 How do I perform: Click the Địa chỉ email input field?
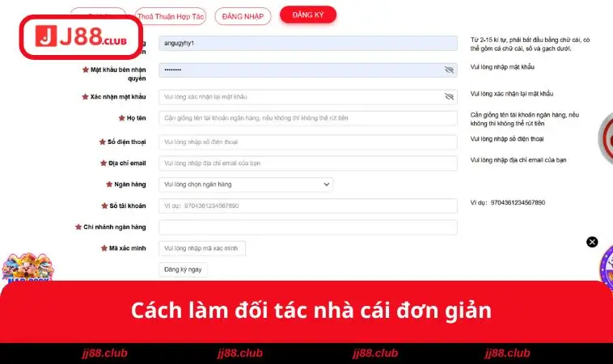(308, 163)
